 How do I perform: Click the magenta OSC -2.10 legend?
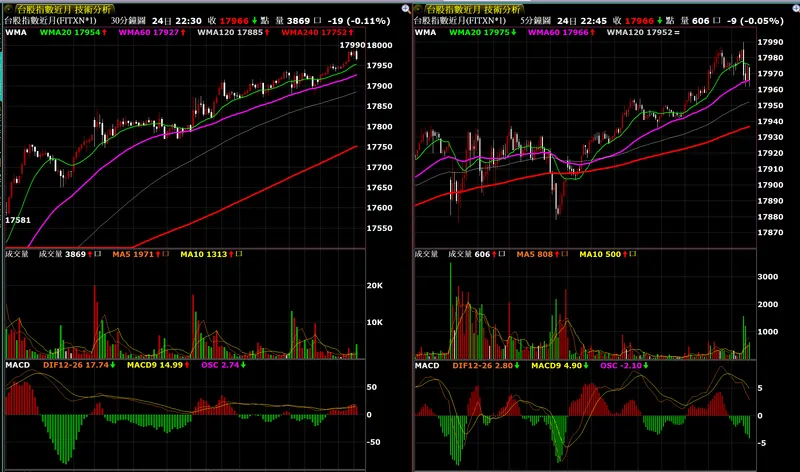[624, 365]
